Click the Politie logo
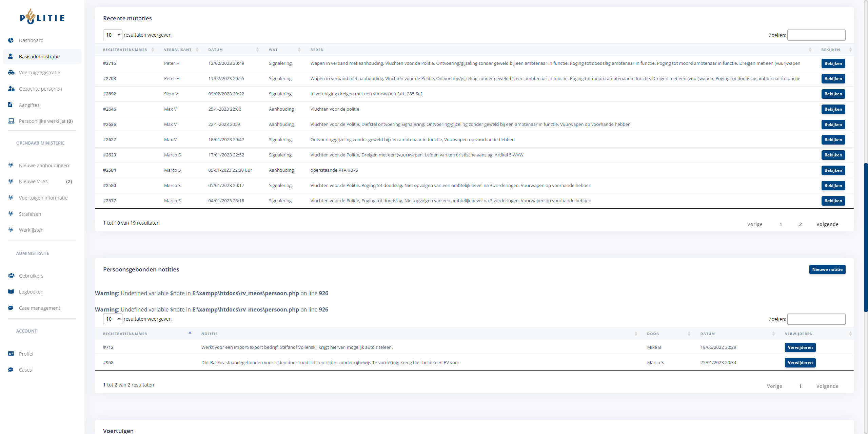 click(42, 17)
